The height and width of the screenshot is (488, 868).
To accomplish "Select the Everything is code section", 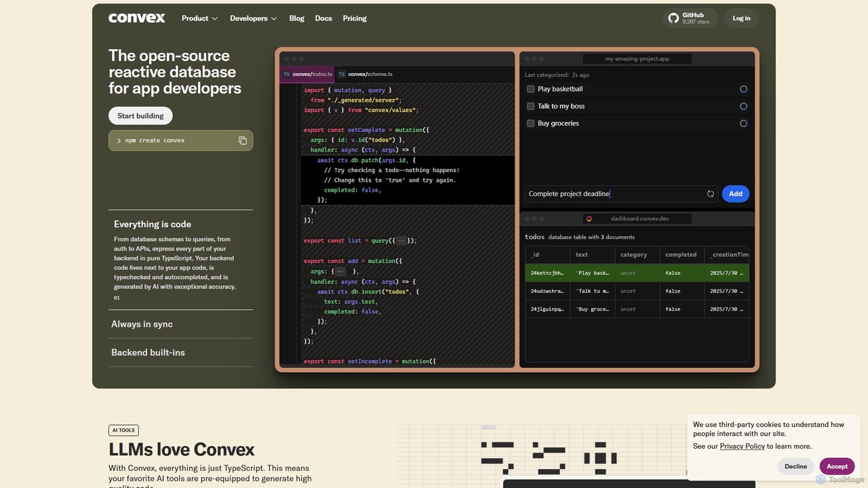I will 180,260.
